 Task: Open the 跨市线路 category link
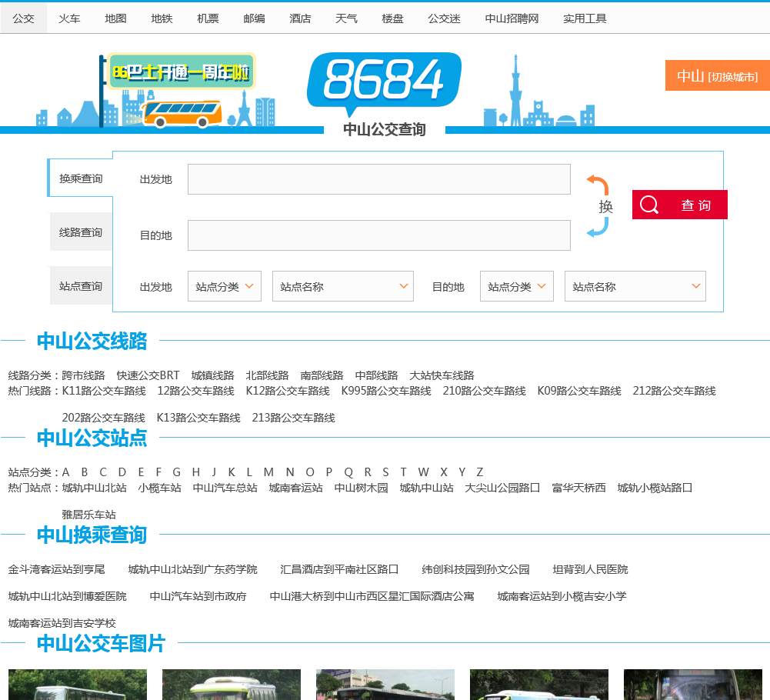pos(84,376)
